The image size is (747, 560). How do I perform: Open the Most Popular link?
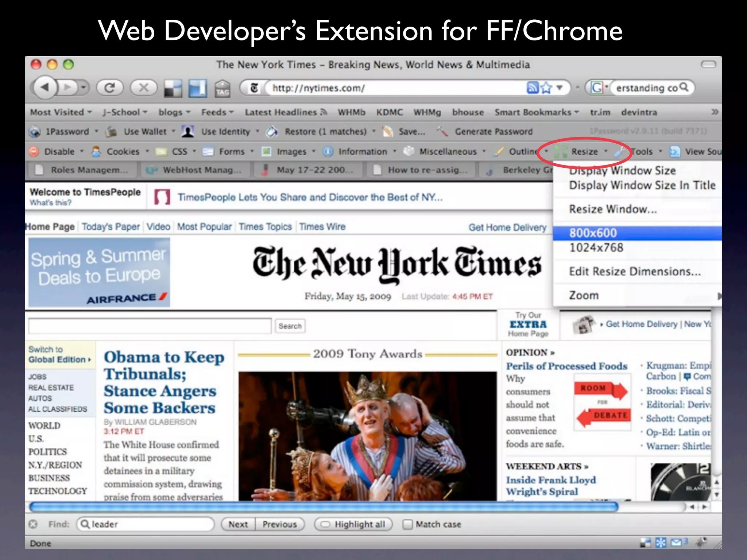[204, 227]
